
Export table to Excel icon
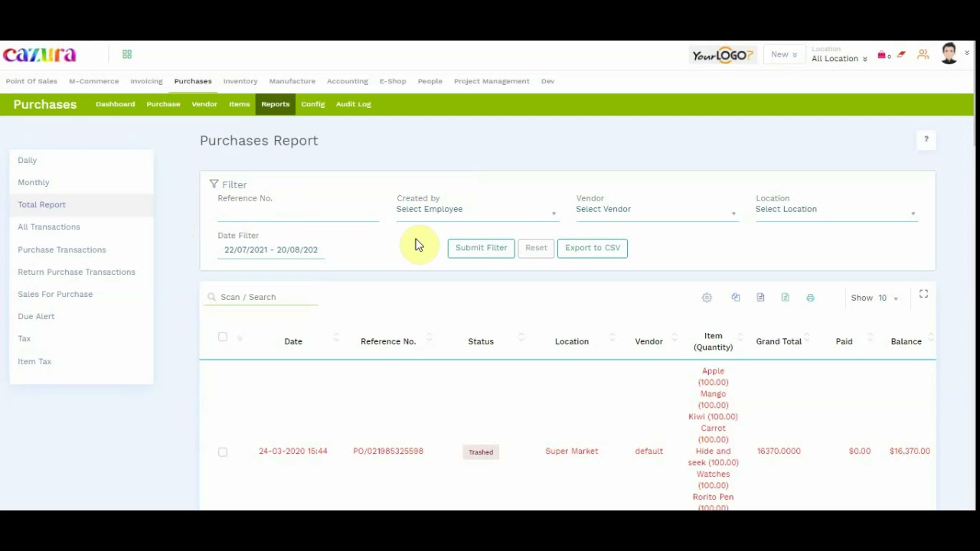(x=786, y=298)
